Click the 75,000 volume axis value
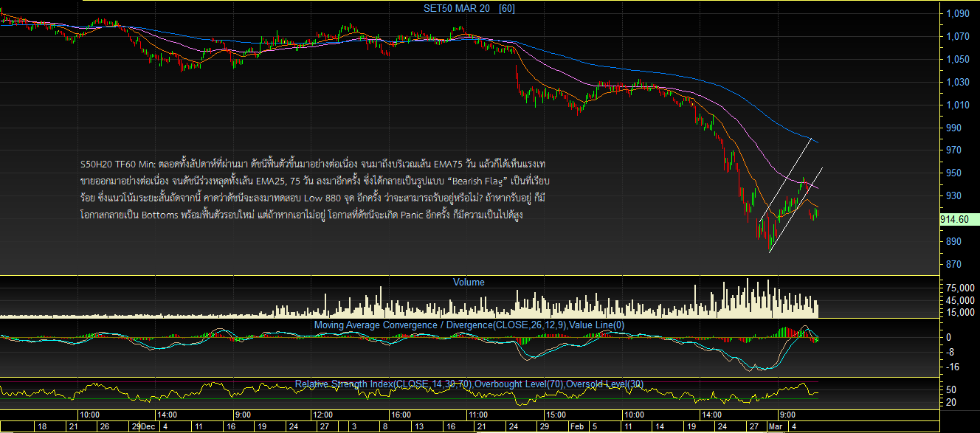This screenshot has width=980, height=433. pyautogui.click(x=959, y=288)
